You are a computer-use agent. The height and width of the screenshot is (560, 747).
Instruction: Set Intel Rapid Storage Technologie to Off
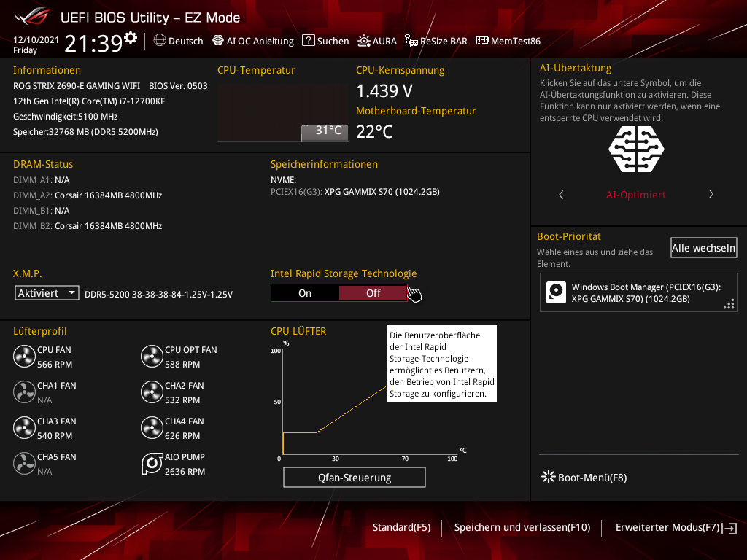pyautogui.click(x=373, y=292)
